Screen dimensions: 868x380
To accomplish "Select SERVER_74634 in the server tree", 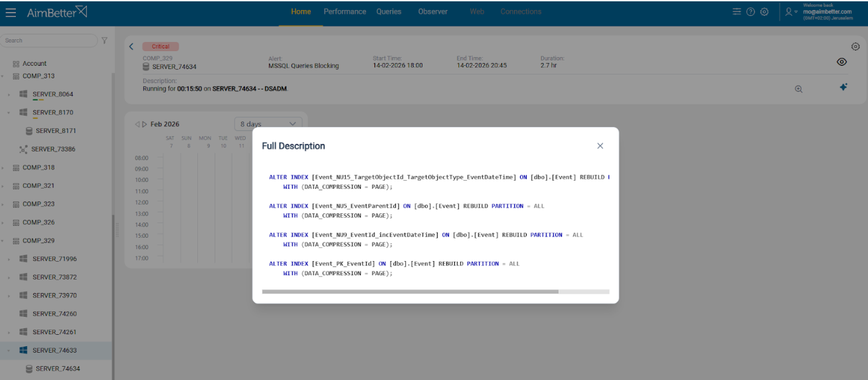I will pos(57,369).
